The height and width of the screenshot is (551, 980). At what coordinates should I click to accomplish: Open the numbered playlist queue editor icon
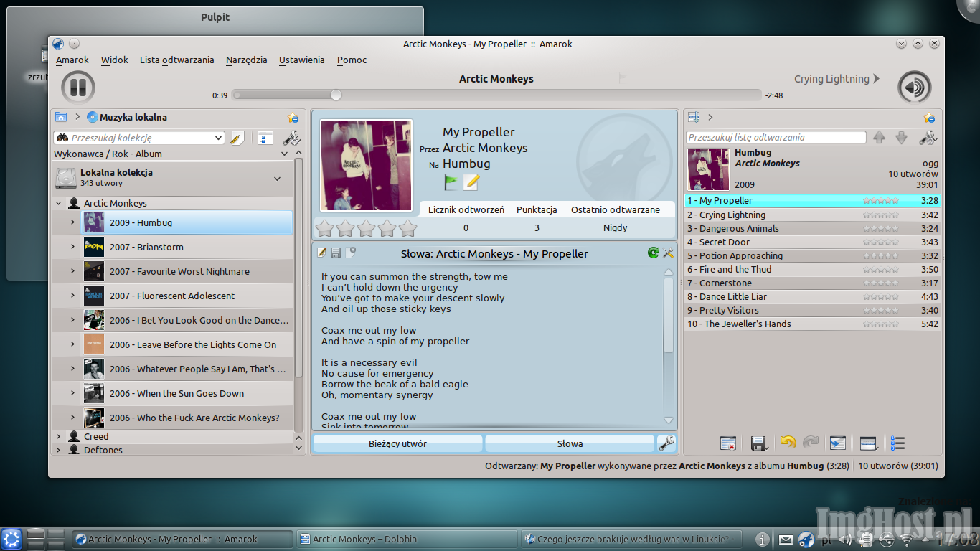coord(897,443)
